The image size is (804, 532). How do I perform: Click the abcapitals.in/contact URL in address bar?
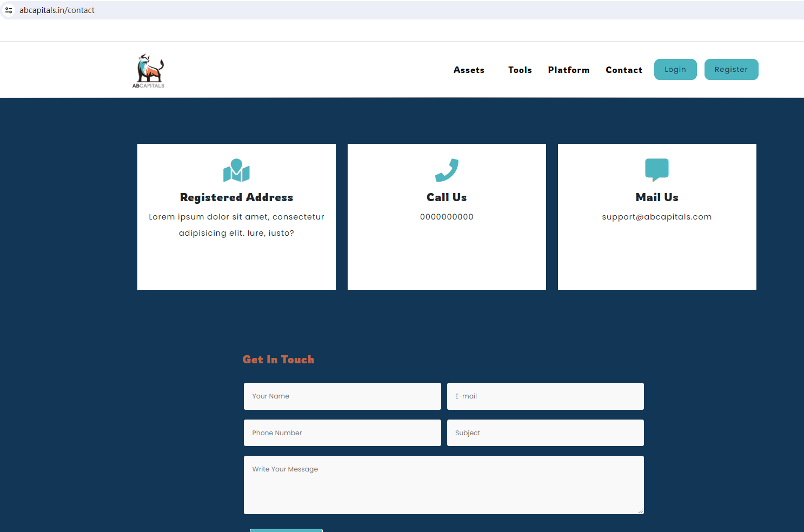pos(57,10)
